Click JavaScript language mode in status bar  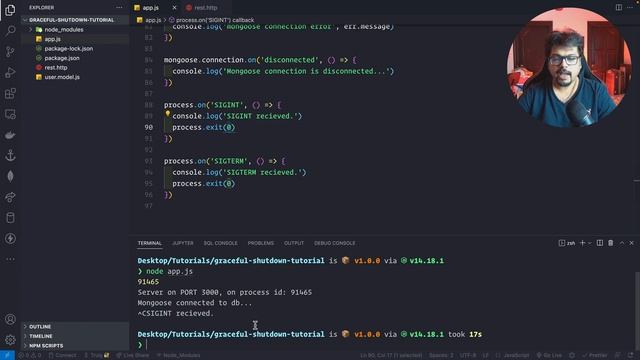516,356
